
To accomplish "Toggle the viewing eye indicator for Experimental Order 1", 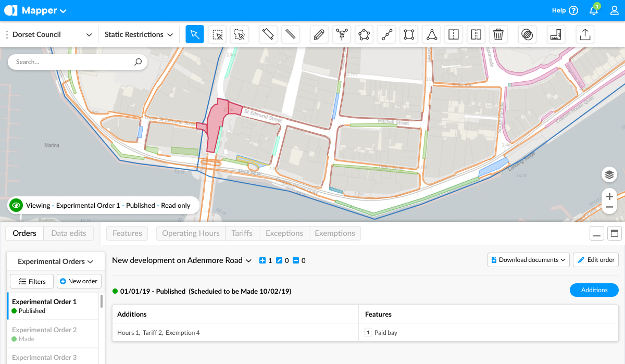I will pyautogui.click(x=15, y=205).
